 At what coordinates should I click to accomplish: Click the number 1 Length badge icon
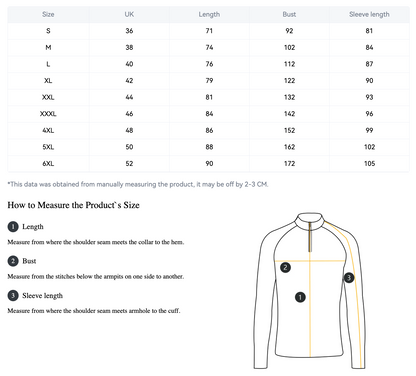(x=13, y=227)
